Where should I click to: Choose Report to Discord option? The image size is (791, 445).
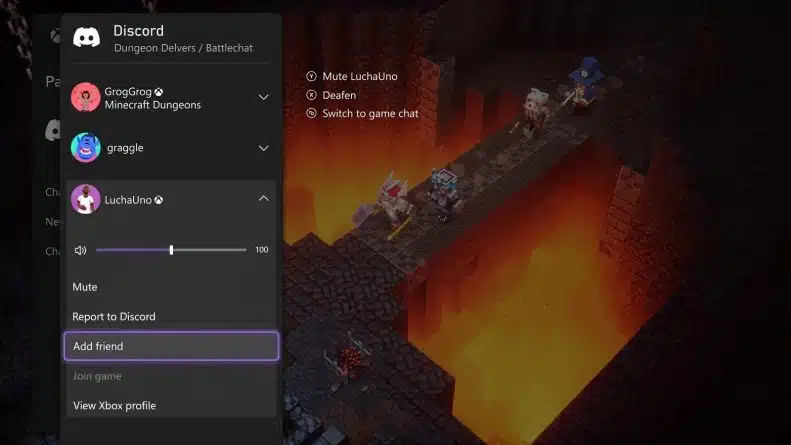[114, 317]
